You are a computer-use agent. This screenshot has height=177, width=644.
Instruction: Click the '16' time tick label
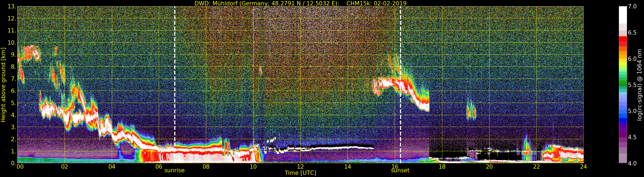395,166
